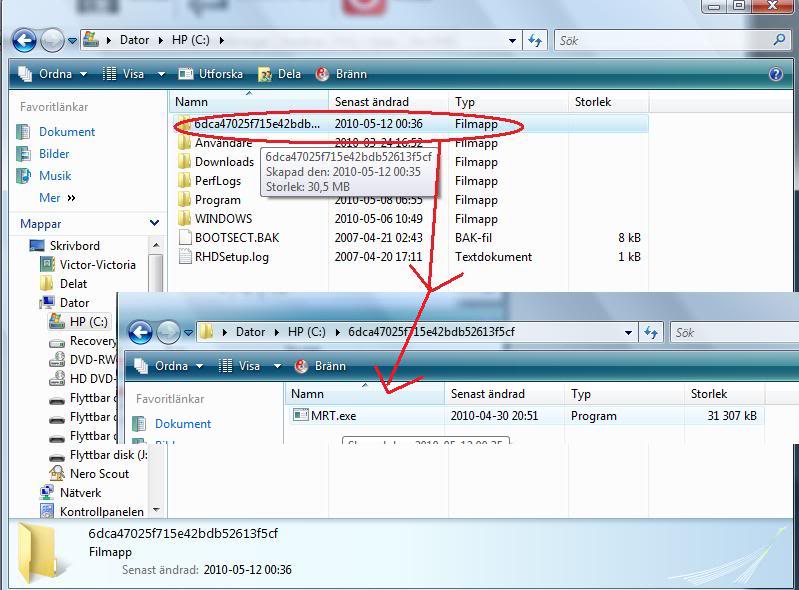Expand the Mer favorite links list

pyautogui.click(x=57, y=198)
